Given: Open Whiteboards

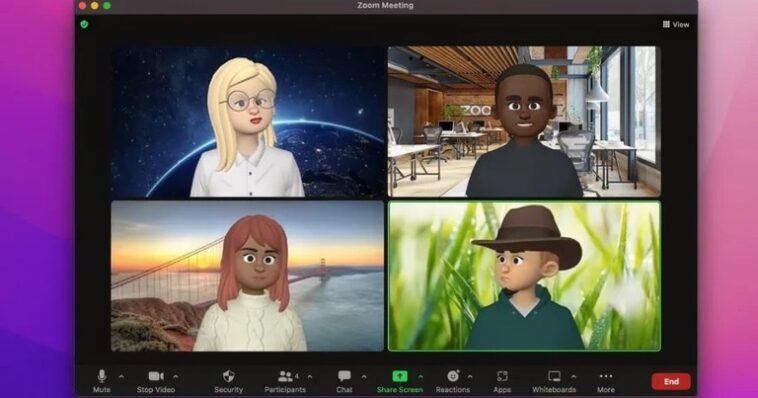Looking at the screenshot, I should [554, 381].
